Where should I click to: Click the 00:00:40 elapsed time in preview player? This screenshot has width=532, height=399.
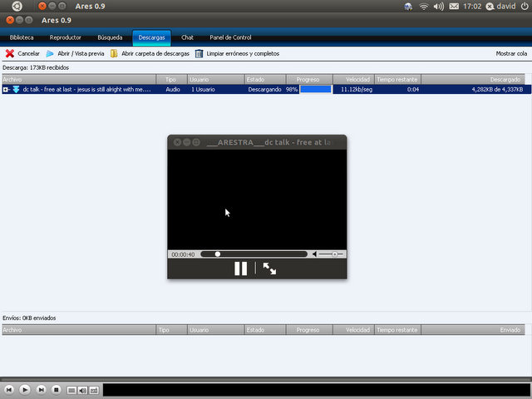[183, 254]
